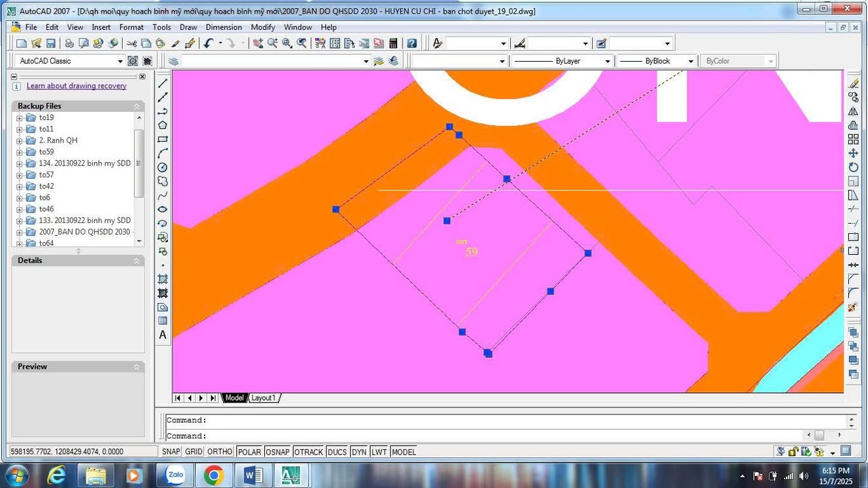Screen dimensions: 868x488
Task: Toggle ORTHO mode in status bar
Action: [219, 452]
